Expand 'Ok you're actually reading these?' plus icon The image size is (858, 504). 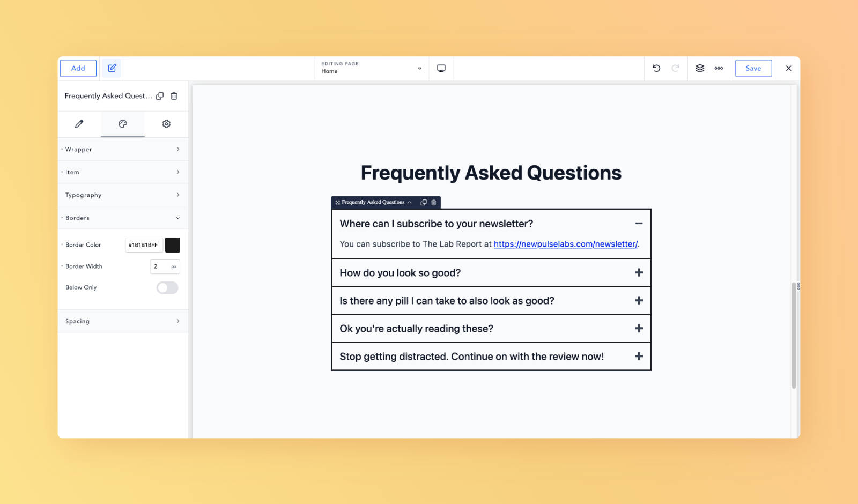coord(639,329)
